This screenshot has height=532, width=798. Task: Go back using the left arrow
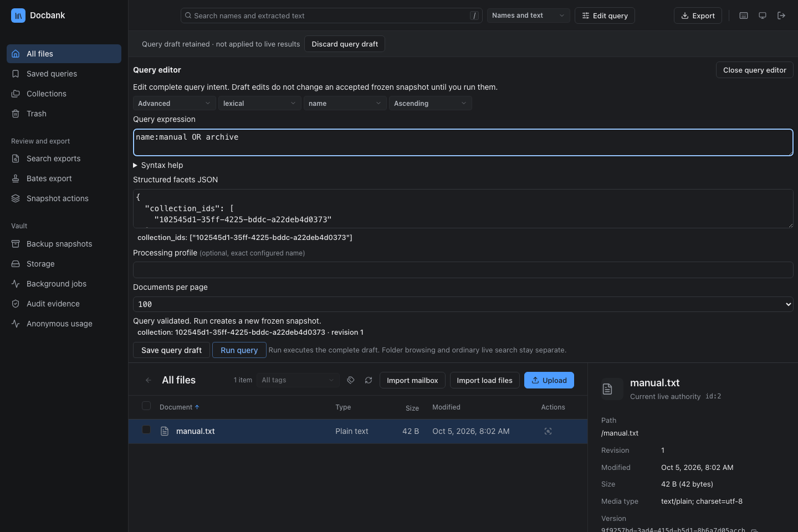(x=149, y=380)
